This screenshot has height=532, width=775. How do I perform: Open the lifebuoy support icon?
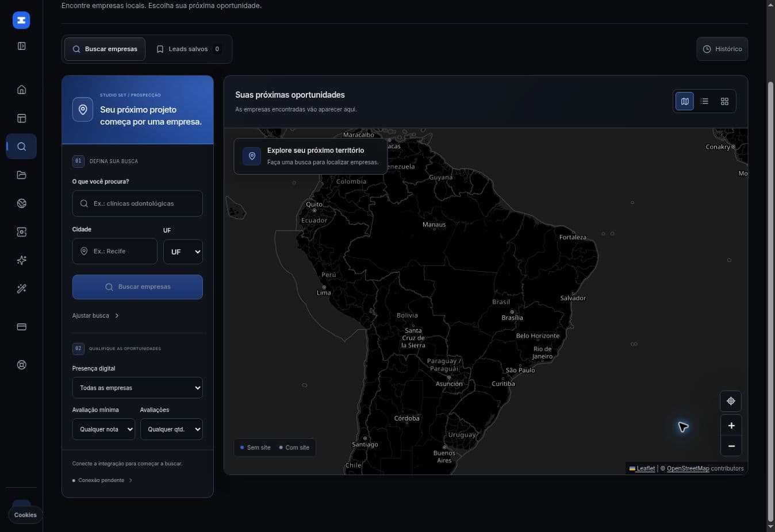(x=21, y=365)
